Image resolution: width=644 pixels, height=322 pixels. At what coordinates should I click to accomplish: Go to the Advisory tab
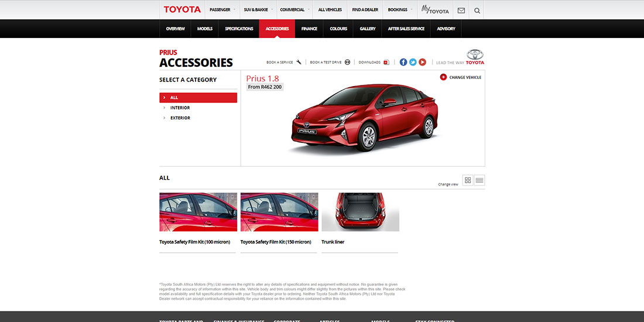pyautogui.click(x=446, y=29)
